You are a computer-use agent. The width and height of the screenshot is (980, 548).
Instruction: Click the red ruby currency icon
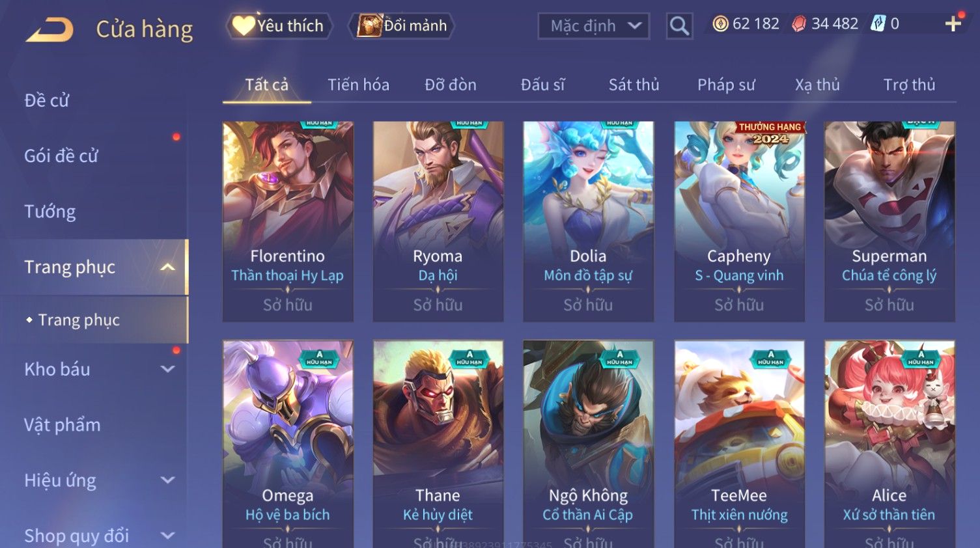click(x=799, y=24)
